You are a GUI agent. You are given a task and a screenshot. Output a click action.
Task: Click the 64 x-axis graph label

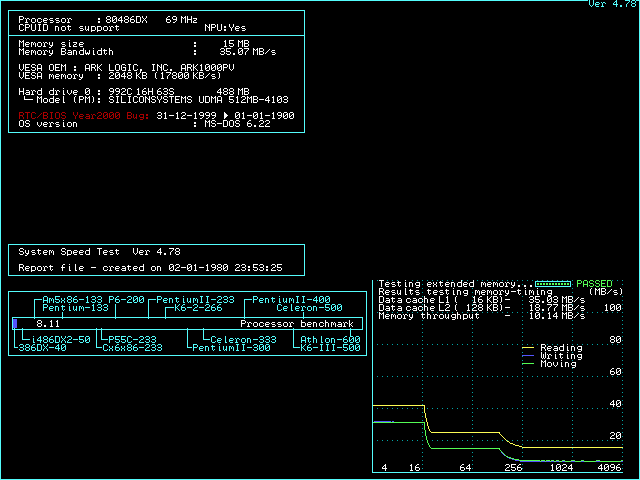pos(465,468)
